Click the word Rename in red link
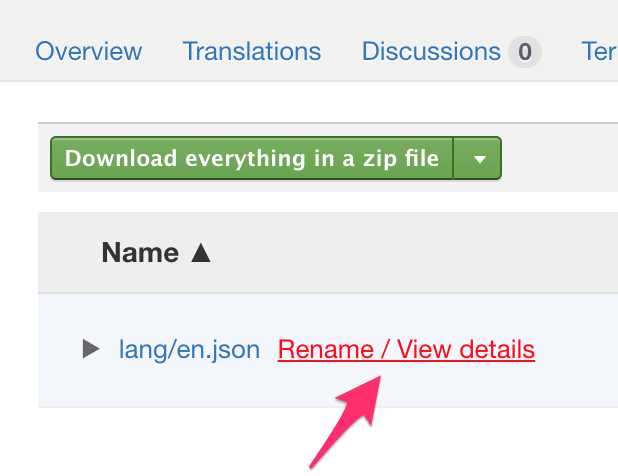This screenshot has width=618, height=476. 326,350
